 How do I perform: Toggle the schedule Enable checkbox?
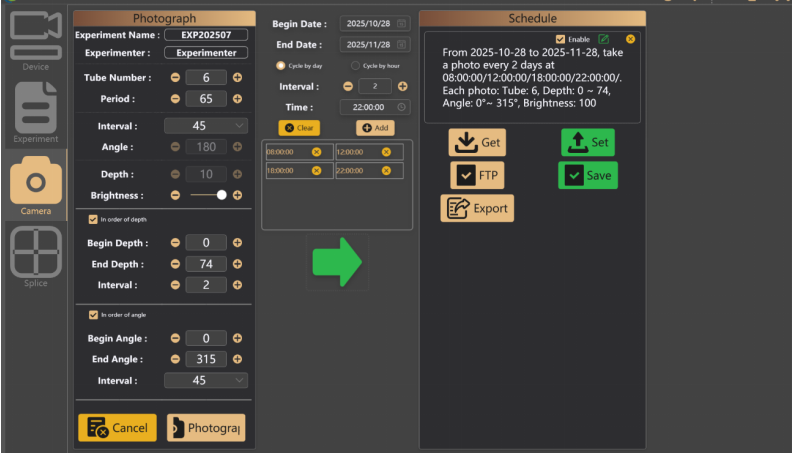561,39
